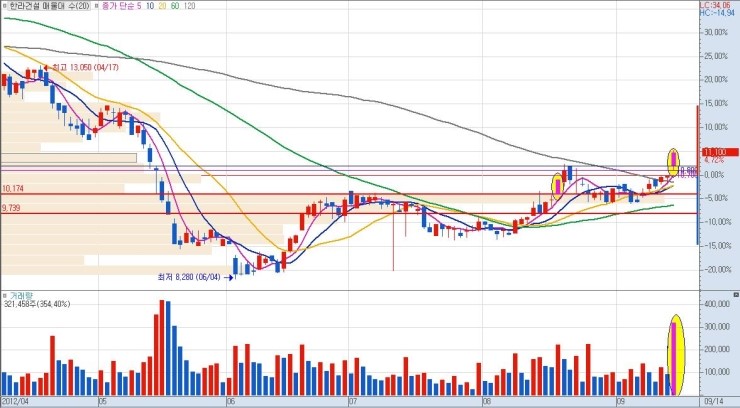
Task: Click the square icon before 종가 단순
Action: pyautogui.click(x=95, y=5)
